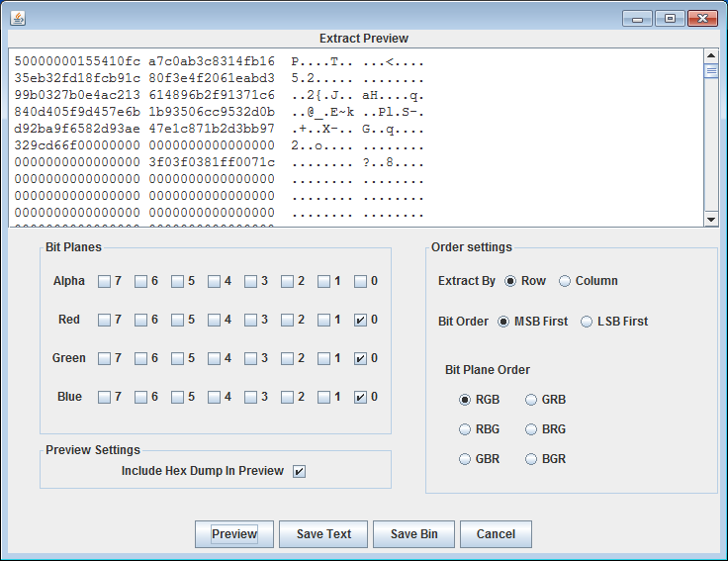Uncheck the Green bit plane 0 box
Screen dimensions: 728x561
pyautogui.click(x=361, y=358)
